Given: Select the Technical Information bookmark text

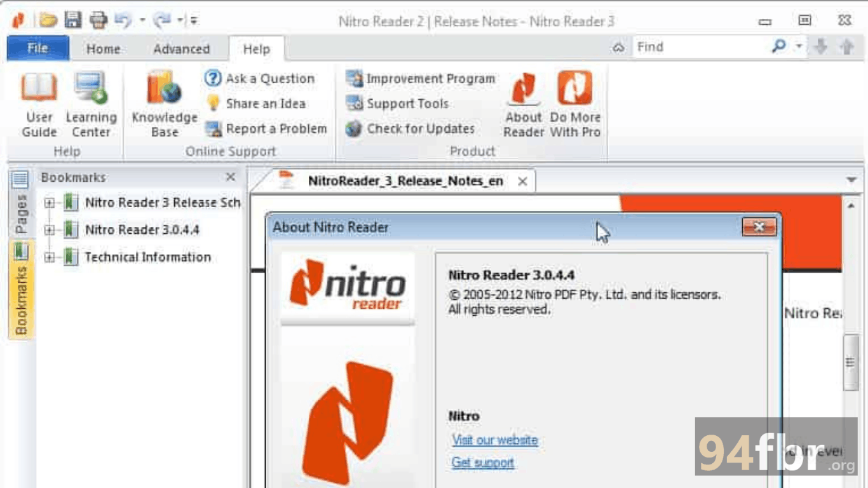Looking at the screenshot, I should pyautogui.click(x=147, y=257).
